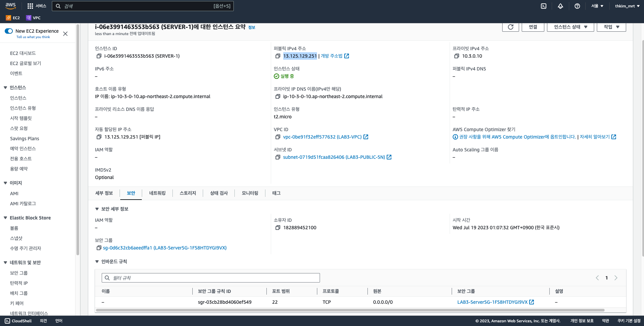Click the AWS console search field
The image size is (644, 326).
(143, 6)
